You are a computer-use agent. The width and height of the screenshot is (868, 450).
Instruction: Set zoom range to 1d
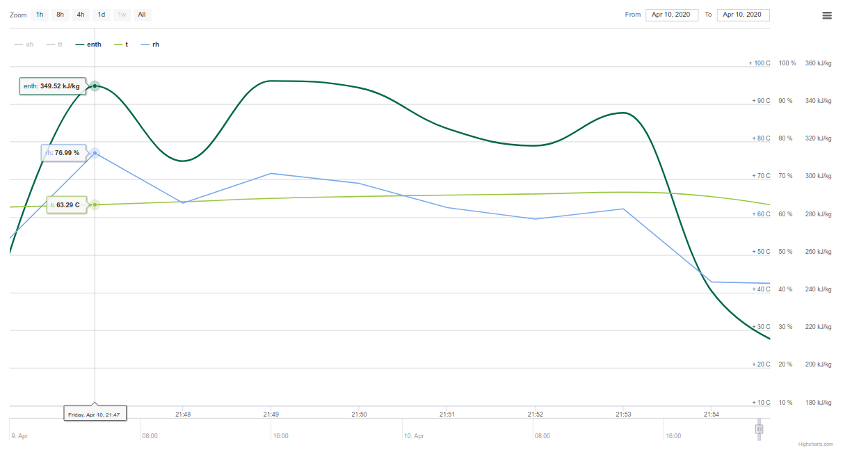(102, 15)
